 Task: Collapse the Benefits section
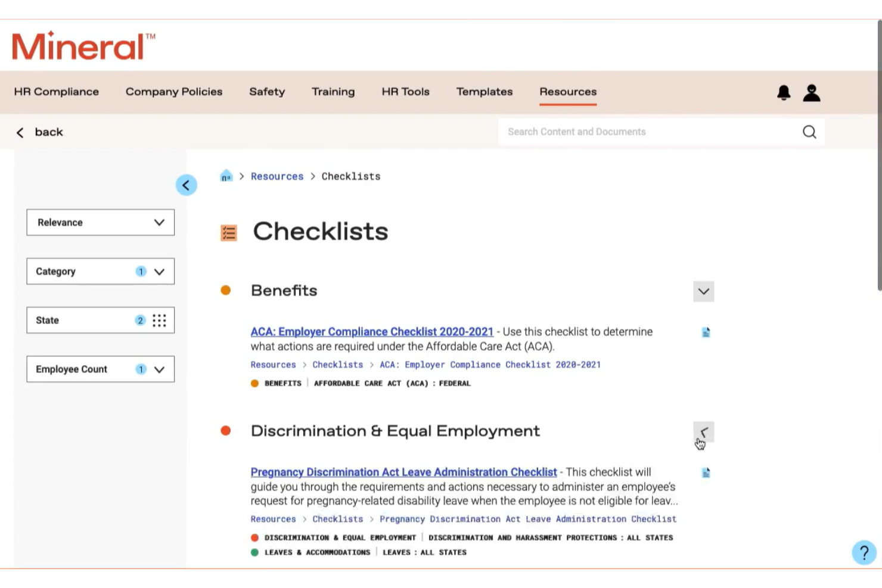tap(703, 291)
